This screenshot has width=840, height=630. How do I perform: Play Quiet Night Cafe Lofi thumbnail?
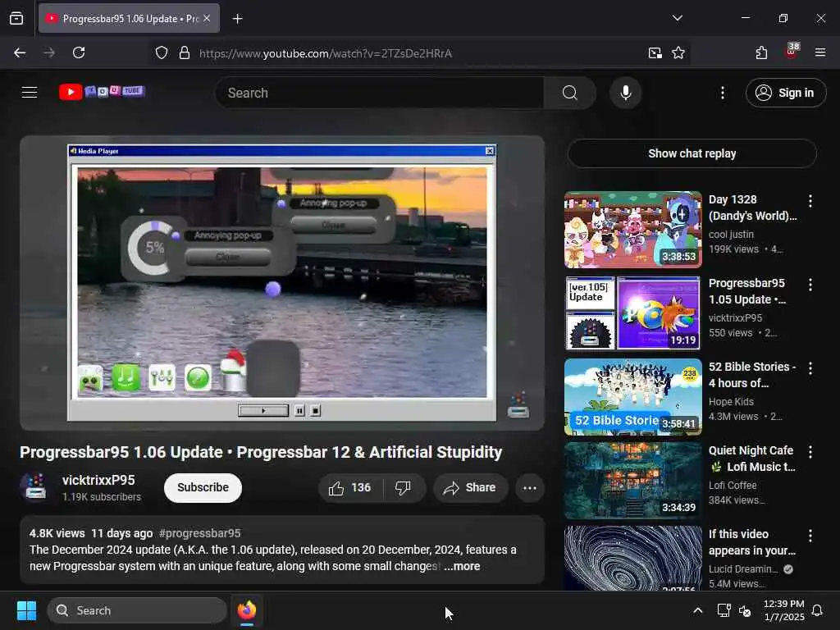pyautogui.click(x=632, y=480)
